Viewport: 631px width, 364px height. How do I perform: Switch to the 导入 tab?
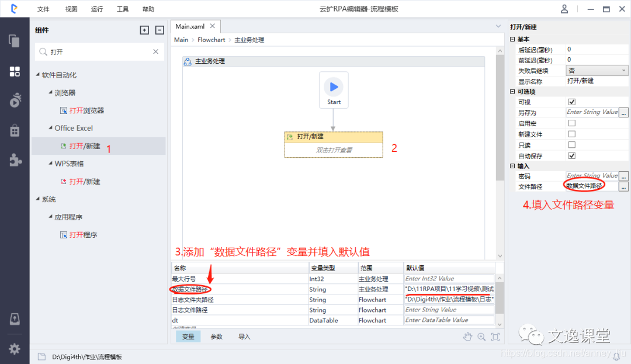pos(244,337)
